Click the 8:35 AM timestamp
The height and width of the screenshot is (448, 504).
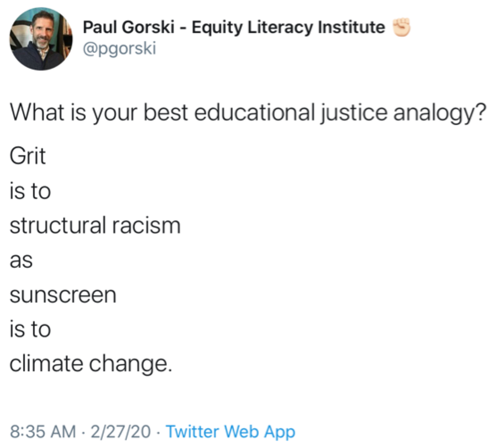pos(43,431)
